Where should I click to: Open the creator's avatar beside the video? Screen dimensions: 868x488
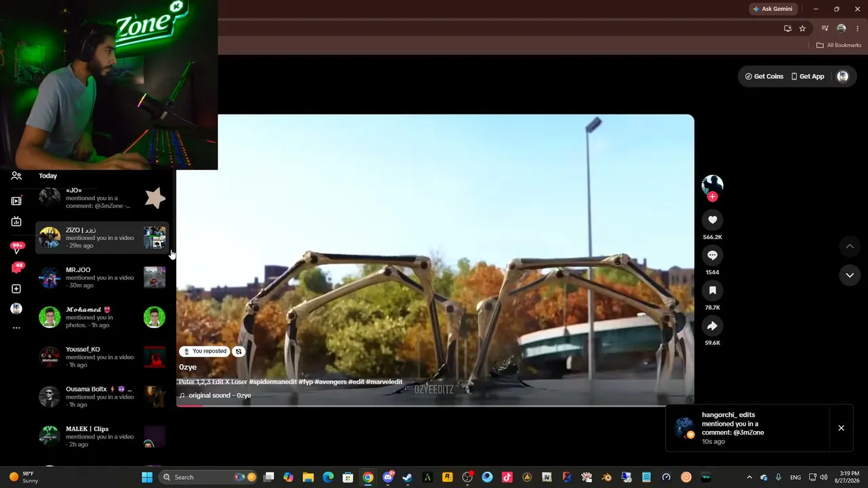pos(712,184)
